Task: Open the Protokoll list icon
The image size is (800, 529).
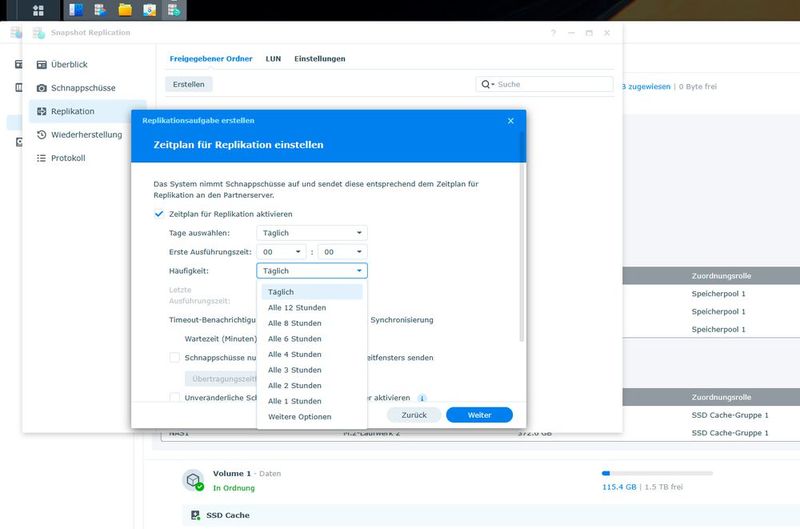Action: point(42,158)
